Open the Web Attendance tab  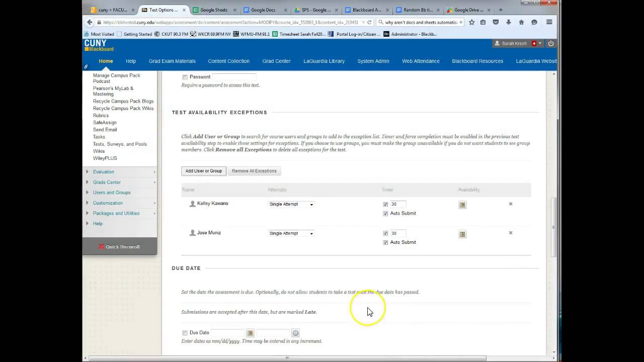(x=421, y=61)
